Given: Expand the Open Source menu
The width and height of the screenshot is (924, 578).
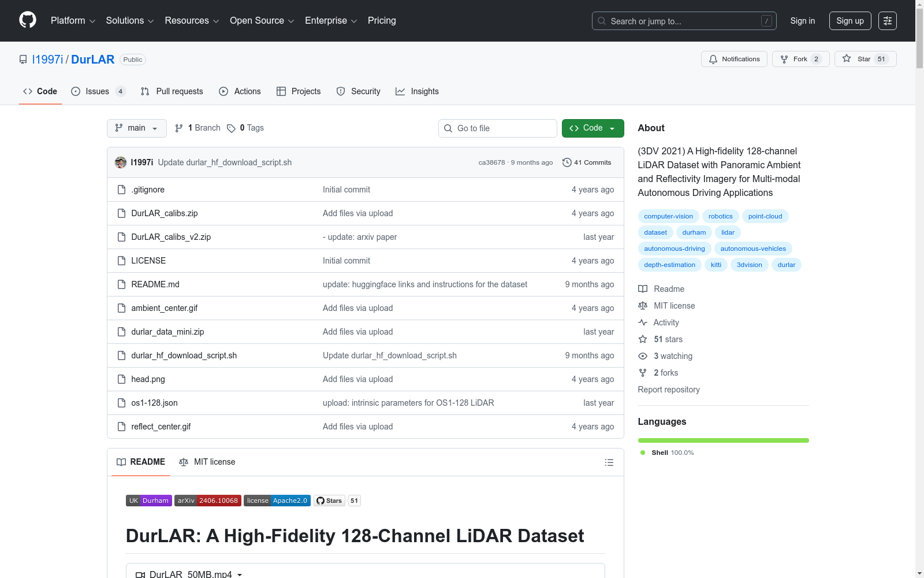Looking at the screenshot, I should pos(262,21).
